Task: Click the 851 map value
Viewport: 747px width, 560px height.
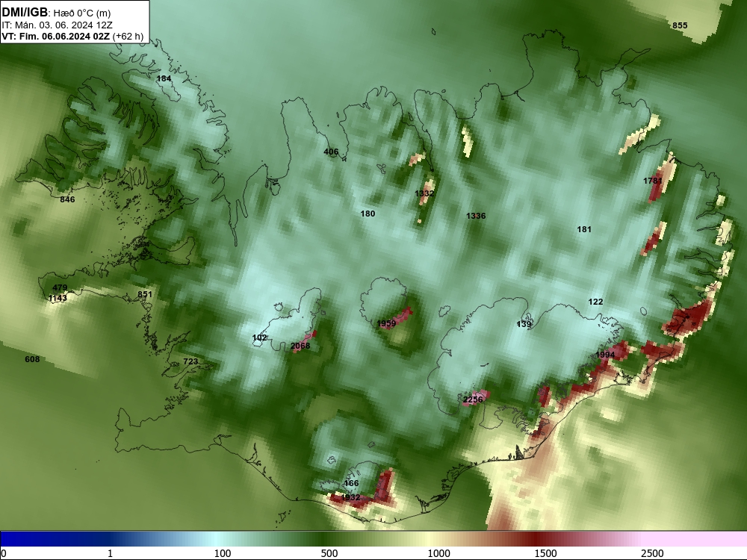Action: pos(145,294)
